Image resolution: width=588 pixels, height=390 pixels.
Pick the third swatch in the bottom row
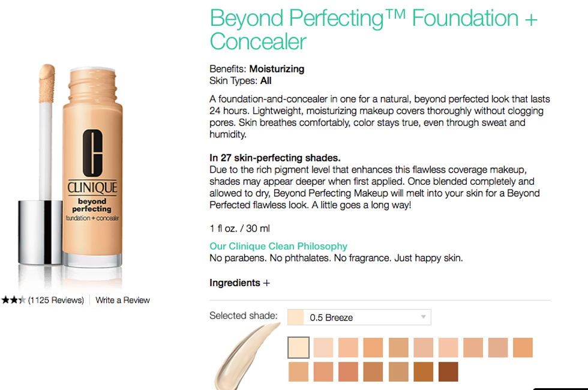click(348, 372)
